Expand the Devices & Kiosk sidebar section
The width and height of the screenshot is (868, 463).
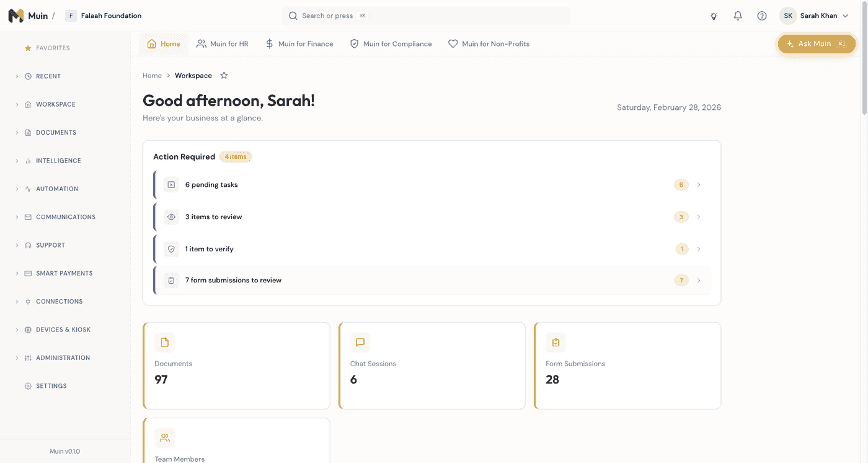click(x=17, y=330)
